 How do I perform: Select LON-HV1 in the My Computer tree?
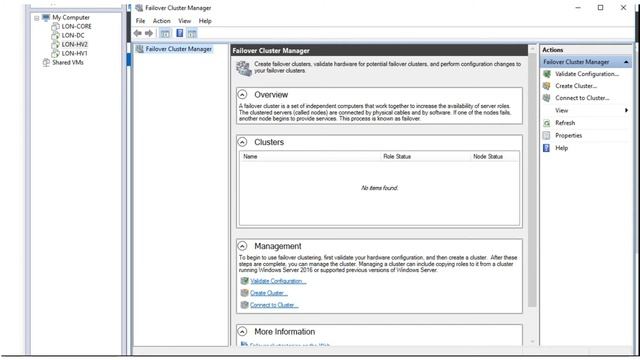click(74, 53)
